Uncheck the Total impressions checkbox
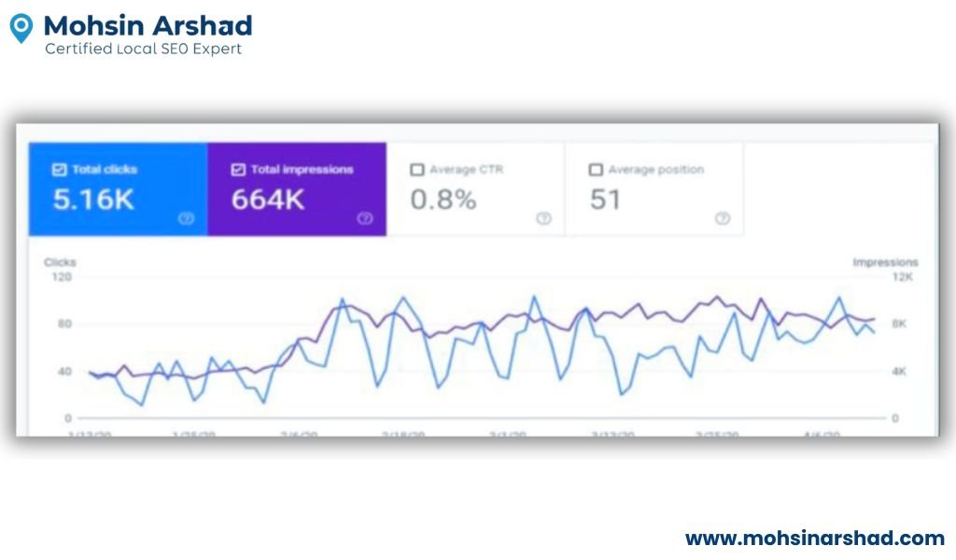Viewport: 956px width, 560px height. point(238,170)
